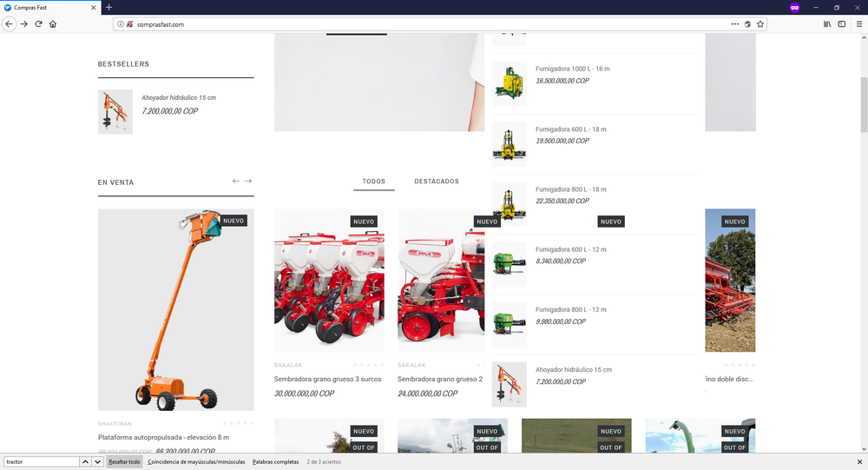Click the purple private browsing mask icon
Viewport: 868px width, 470px height.
tap(794, 7)
